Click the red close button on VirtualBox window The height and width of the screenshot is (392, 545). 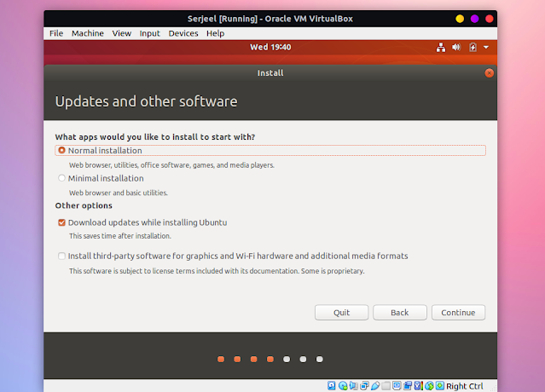[x=490, y=19]
